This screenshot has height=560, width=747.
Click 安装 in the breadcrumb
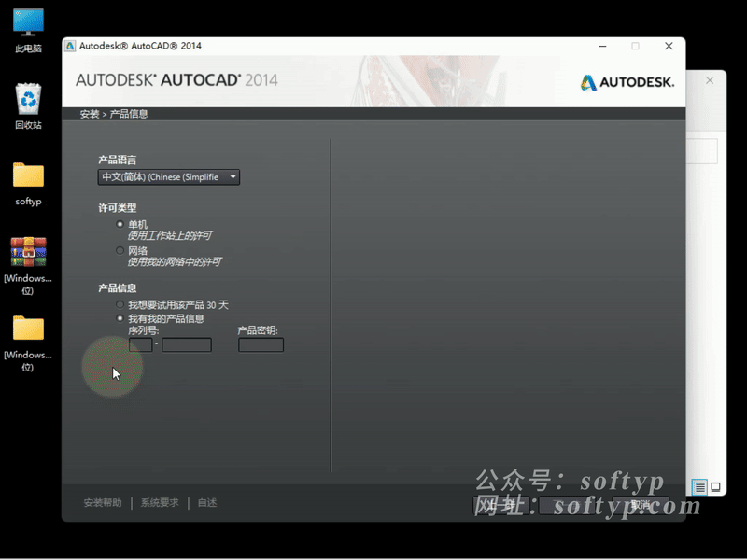click(90, 114)
